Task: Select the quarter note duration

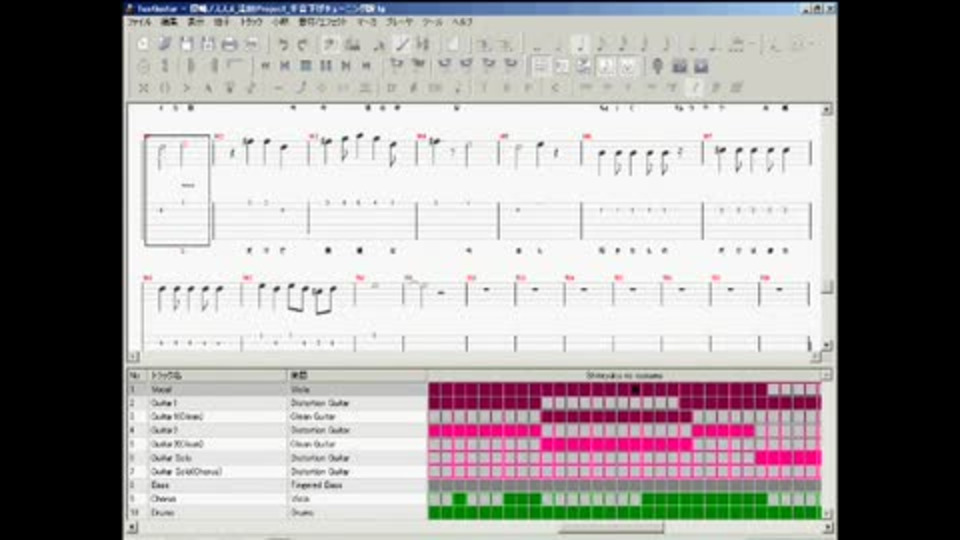Action: click(580, 44)
